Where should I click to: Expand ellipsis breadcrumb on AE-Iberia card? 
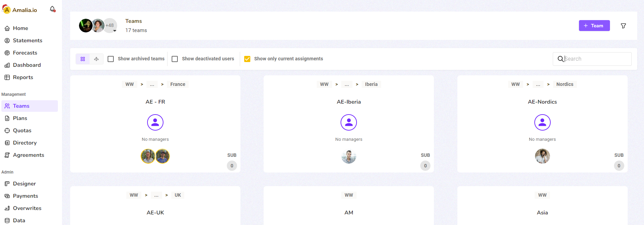[x=347, y=84]
